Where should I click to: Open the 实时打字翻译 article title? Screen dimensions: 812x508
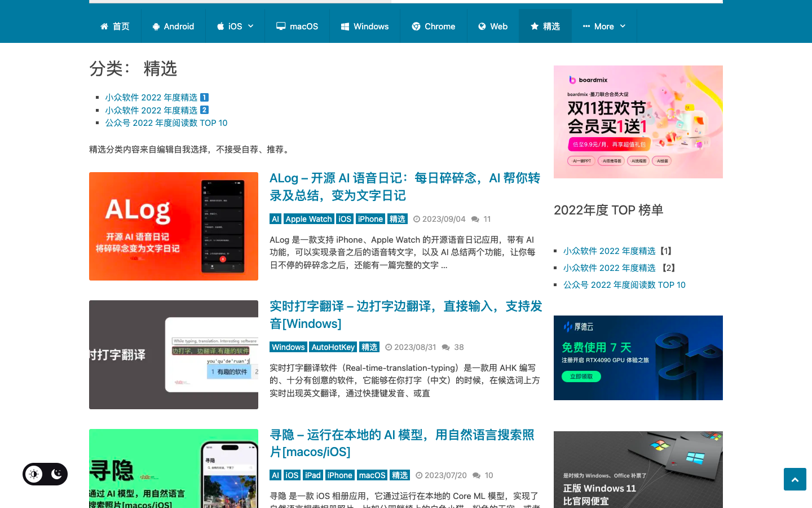coord(406,315)
